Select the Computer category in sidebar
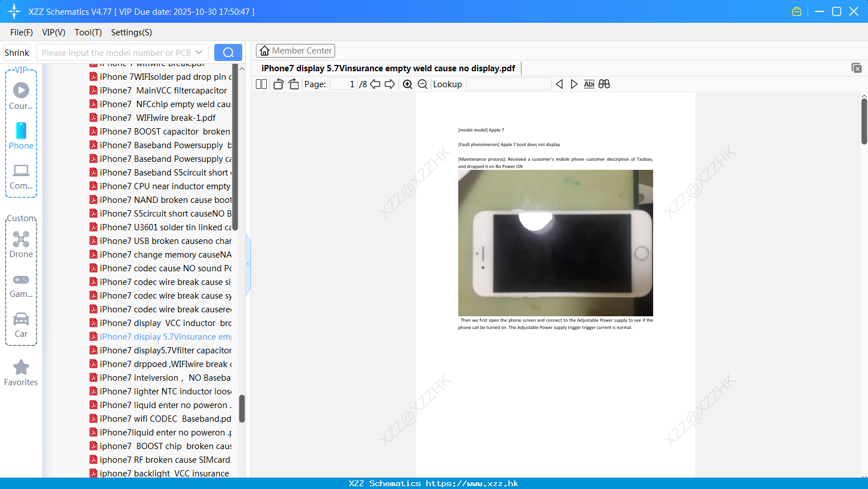This screenshot has height=489, width=868. point(21,177)
